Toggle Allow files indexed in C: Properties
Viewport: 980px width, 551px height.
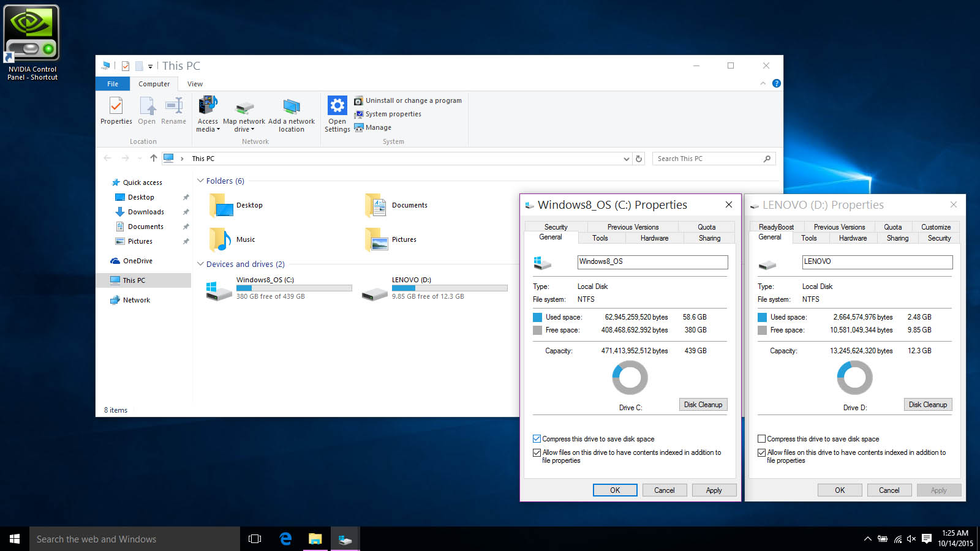537,452
